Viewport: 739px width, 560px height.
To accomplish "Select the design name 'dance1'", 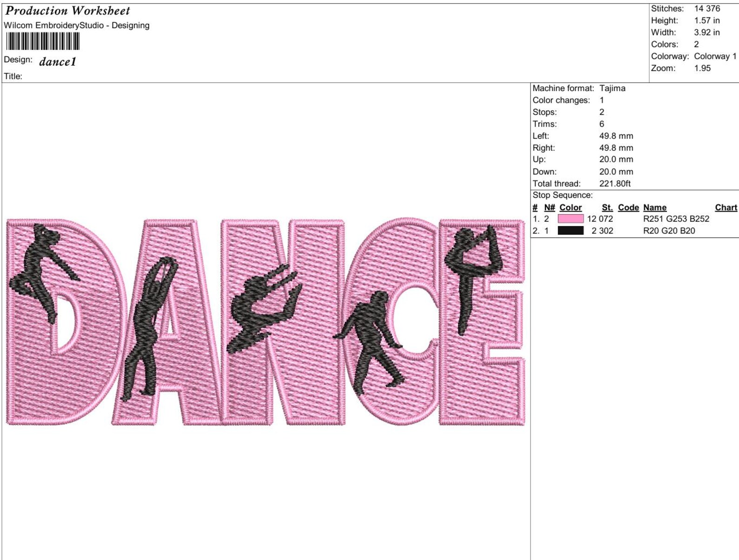I will 58,61.
